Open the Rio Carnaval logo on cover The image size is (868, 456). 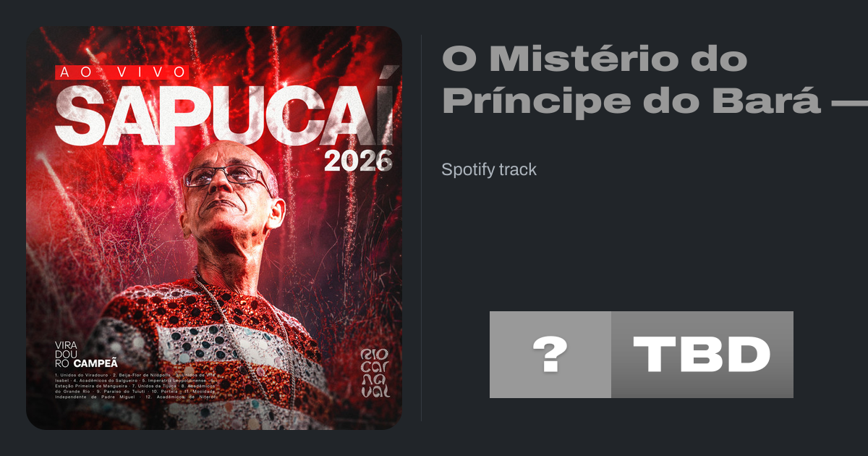click(375, 372)
